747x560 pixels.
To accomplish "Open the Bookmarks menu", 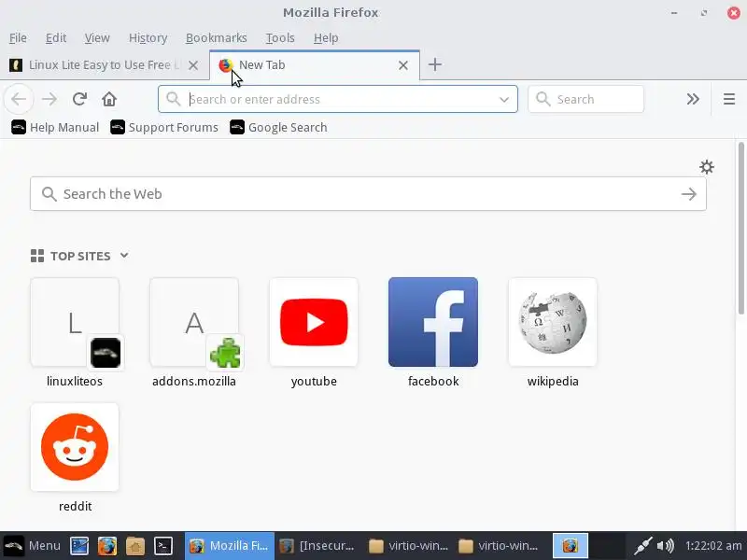I will (217, 37).
